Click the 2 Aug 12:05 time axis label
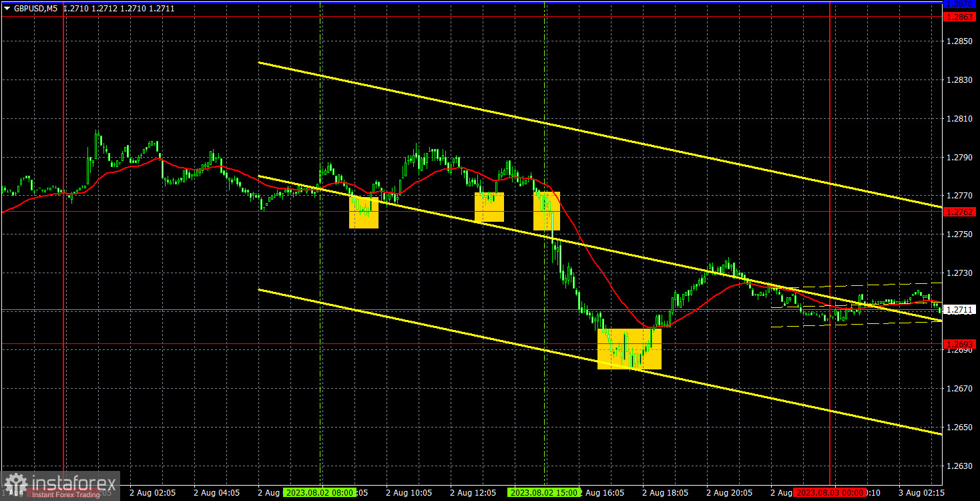Screen dimensions: 980x501 pos(473,493)
